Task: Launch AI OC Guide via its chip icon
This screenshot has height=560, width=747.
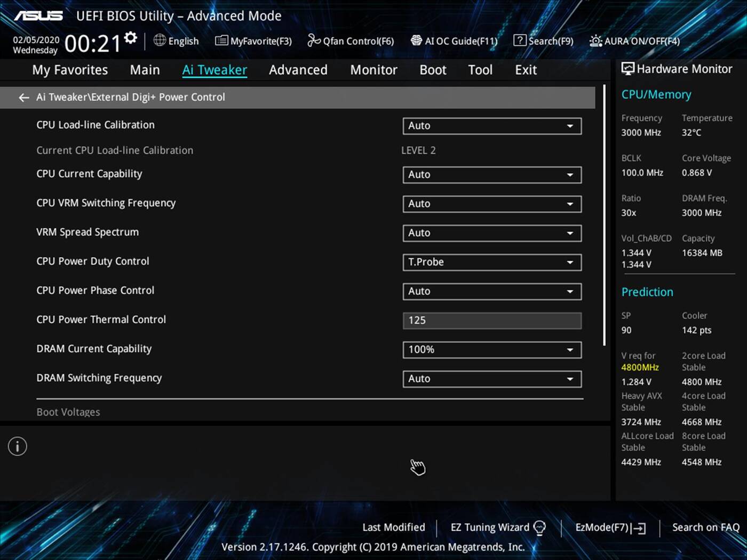Action: [415, 41]
